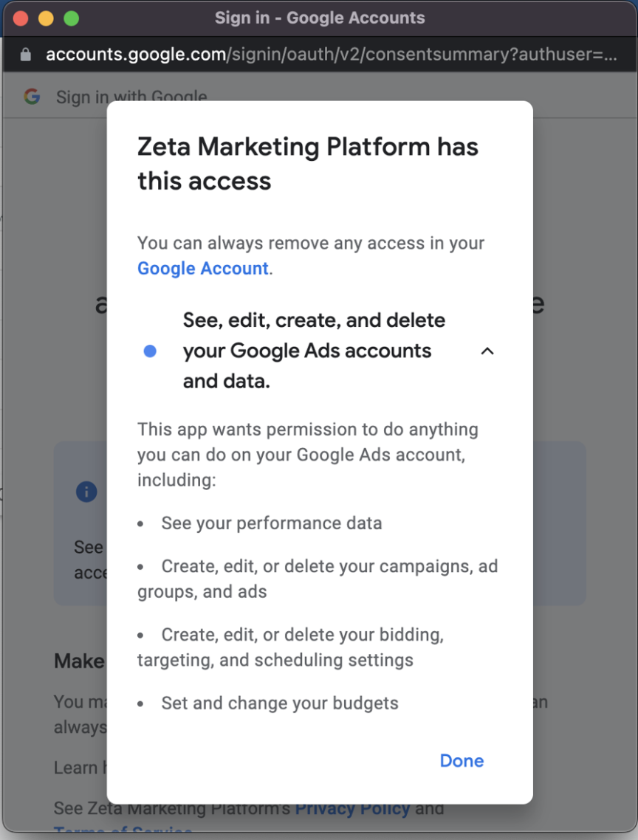Click the 'Zeta Marketing Platform has this access' title
The image size is (638, 840).
point(308,164)
